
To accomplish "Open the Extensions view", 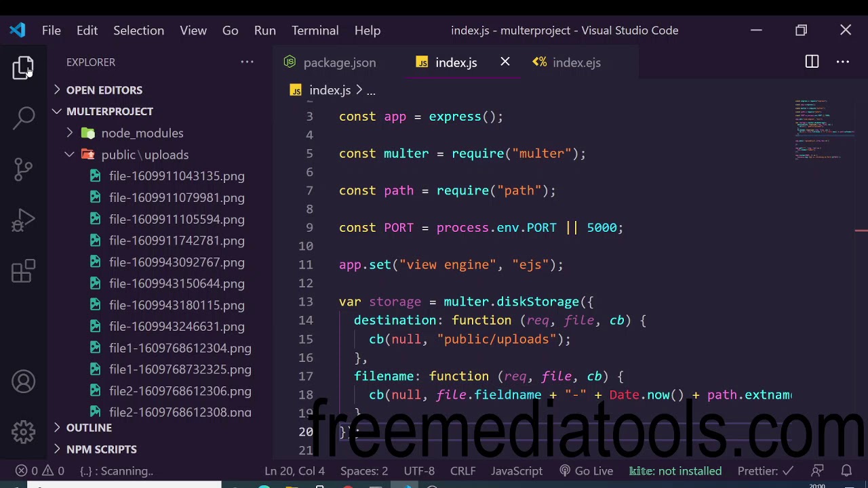I will point(24,271).
